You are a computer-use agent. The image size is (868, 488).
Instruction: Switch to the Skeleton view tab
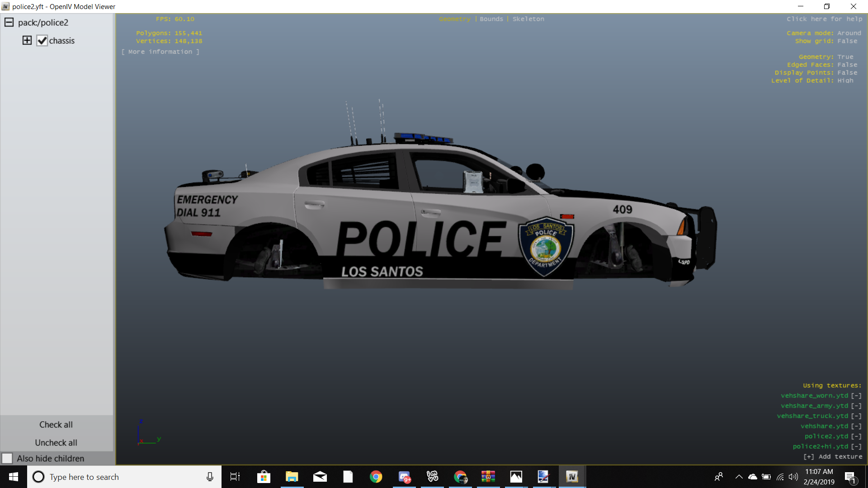[528, 19]
